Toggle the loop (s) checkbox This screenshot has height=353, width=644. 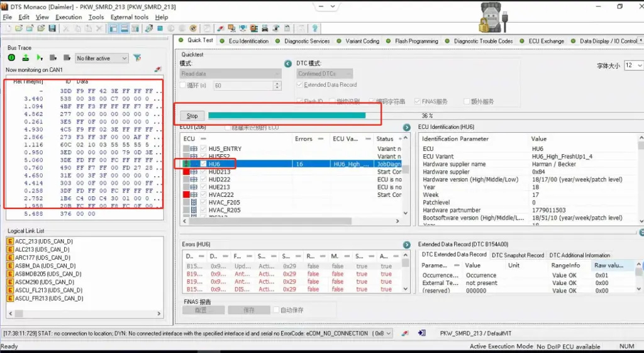click(183, 85)
